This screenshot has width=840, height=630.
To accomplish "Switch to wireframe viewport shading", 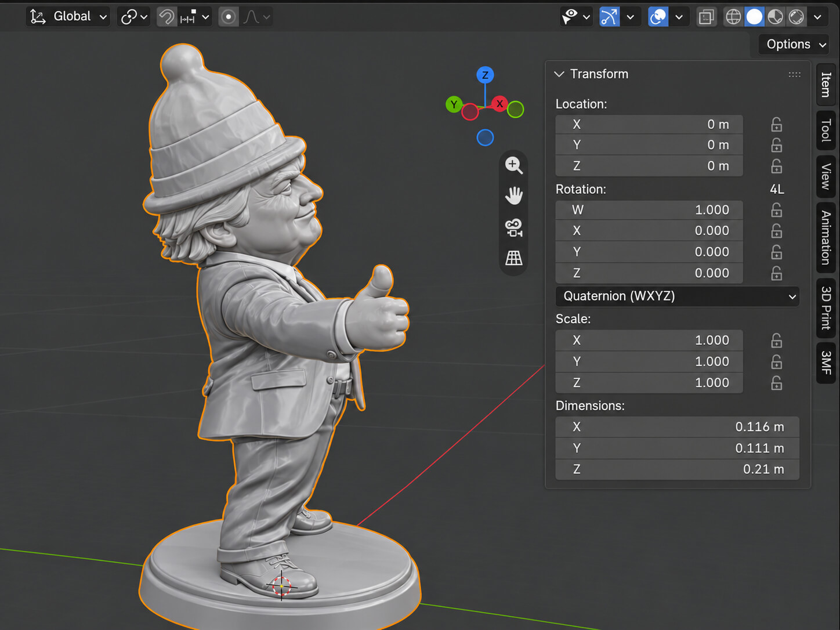I will coord(733,16).
